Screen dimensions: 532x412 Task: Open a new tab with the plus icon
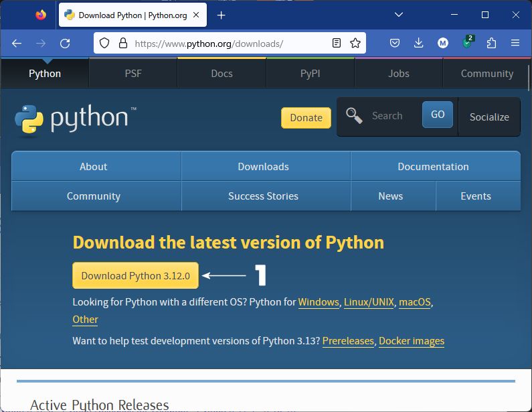pos(221,15)
